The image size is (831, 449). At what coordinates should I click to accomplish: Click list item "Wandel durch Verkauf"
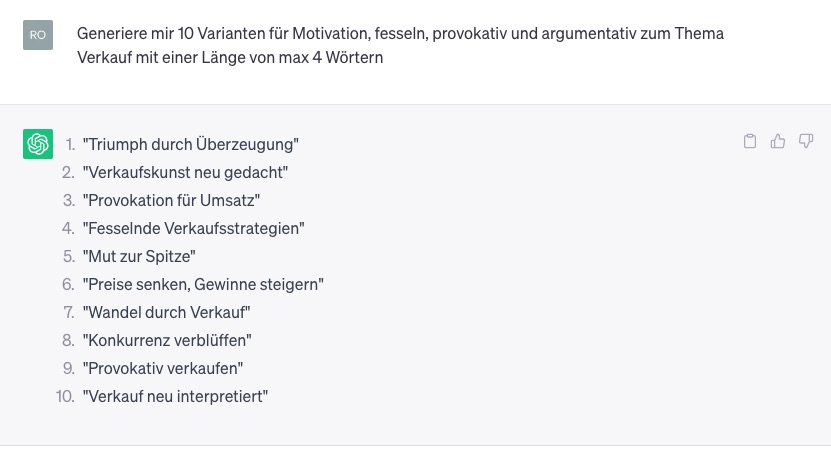click(x=166, y=312)
